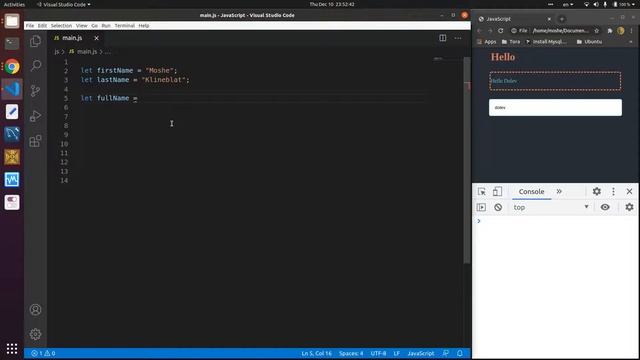Create a live expression with eye icon

605,207
